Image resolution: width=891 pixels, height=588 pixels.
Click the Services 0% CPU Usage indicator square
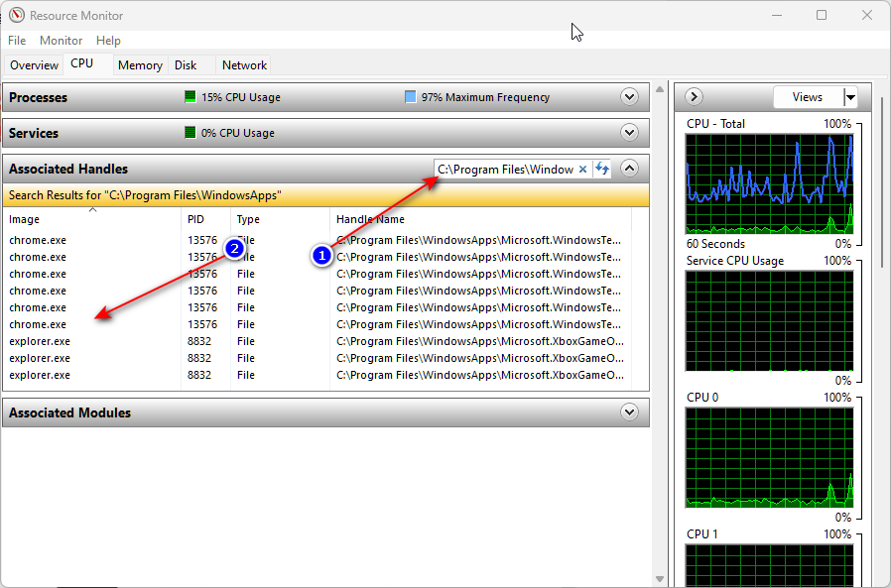point(191,132)
